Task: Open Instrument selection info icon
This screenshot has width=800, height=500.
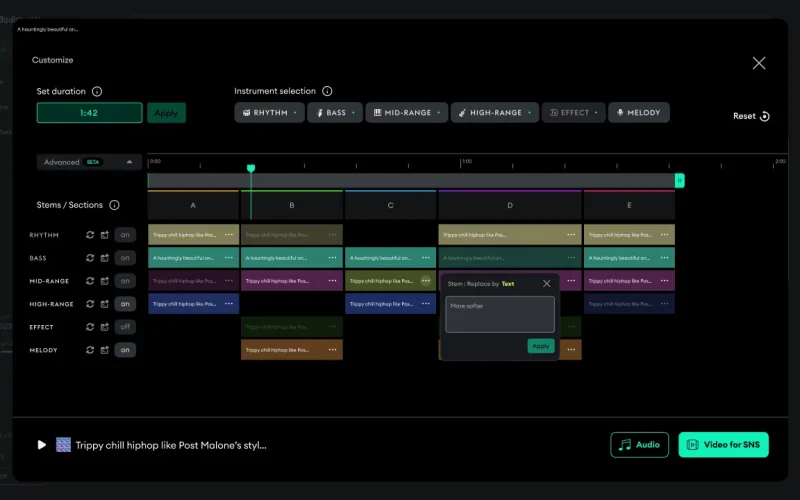Action: tap(327, 91)
